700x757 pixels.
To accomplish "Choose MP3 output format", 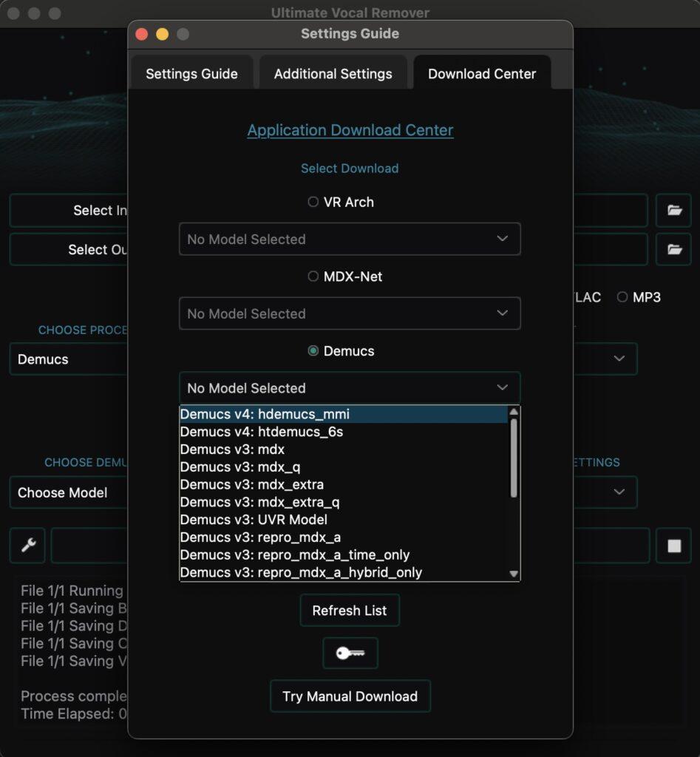I will [622, 297].
